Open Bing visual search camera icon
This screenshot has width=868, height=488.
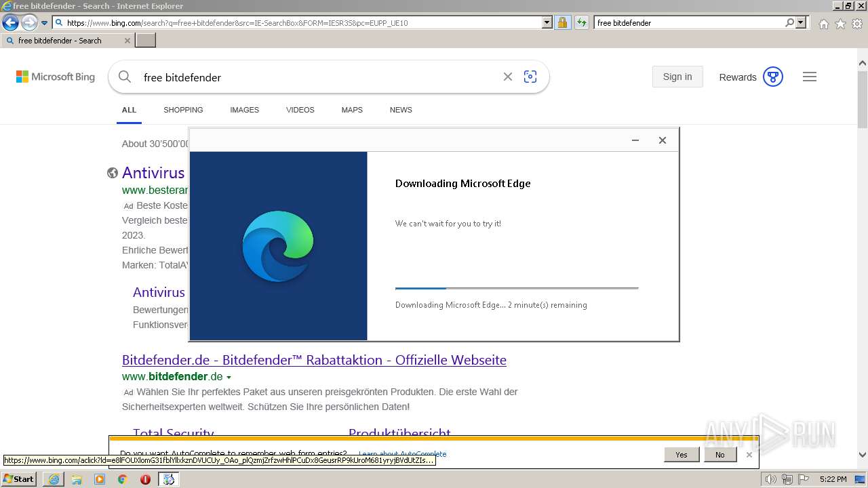click(x=530, y=77)
